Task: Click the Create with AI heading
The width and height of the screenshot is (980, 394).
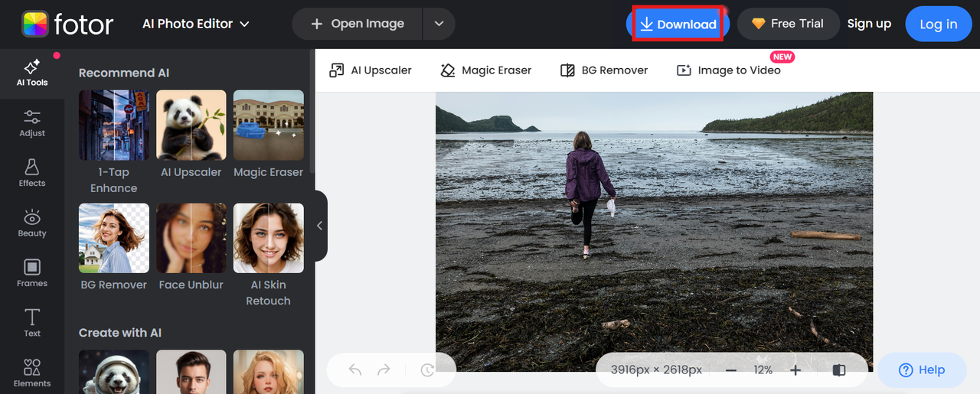Action: 120,333
